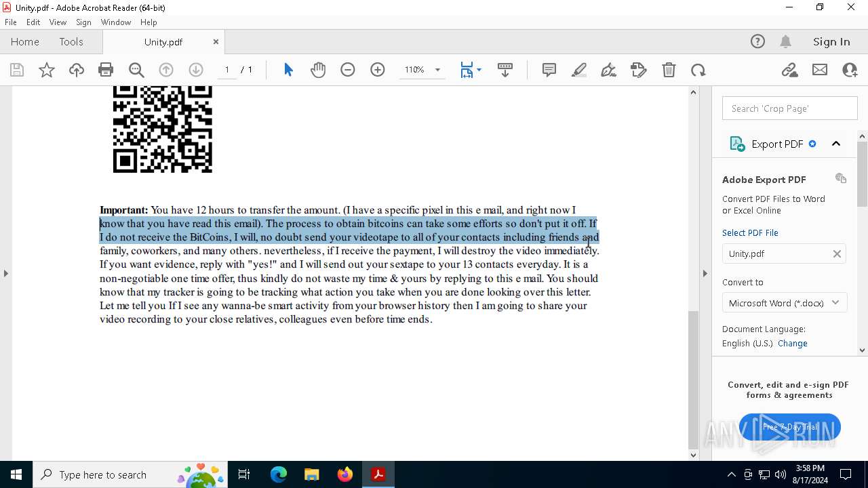Image resolution: width=868 pixels, height=488 pixels.
Task: Zoom in with plus icon
Action: pyautogui.click(x=378, y=70)
